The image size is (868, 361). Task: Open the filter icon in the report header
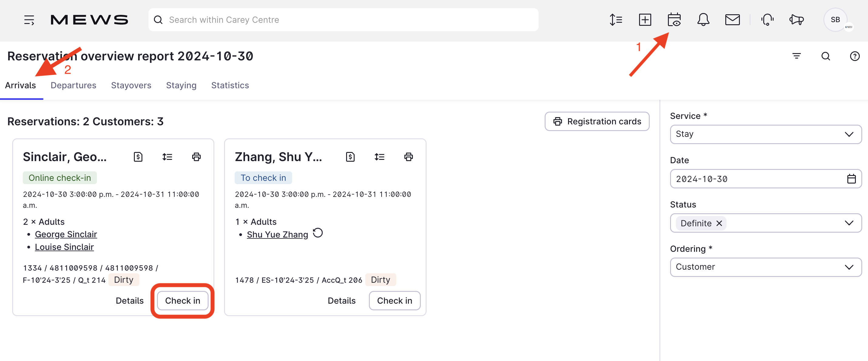point(797,56)
